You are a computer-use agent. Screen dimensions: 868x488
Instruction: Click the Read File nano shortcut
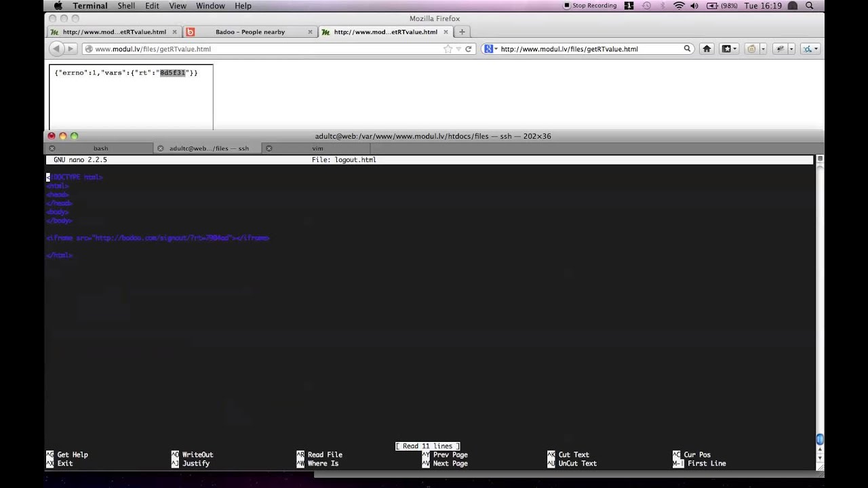coord(319,455)
